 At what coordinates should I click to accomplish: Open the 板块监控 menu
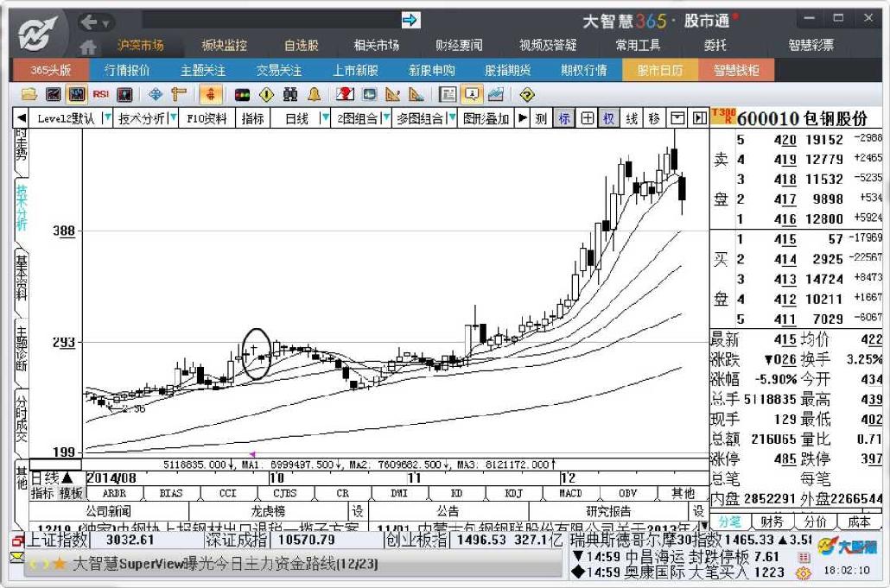(x=224, y=45)
